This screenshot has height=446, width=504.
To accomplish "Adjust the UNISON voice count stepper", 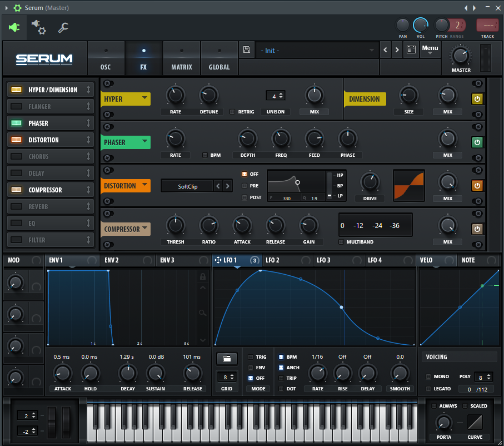I will pyautogui.click(x=281, y=96).
